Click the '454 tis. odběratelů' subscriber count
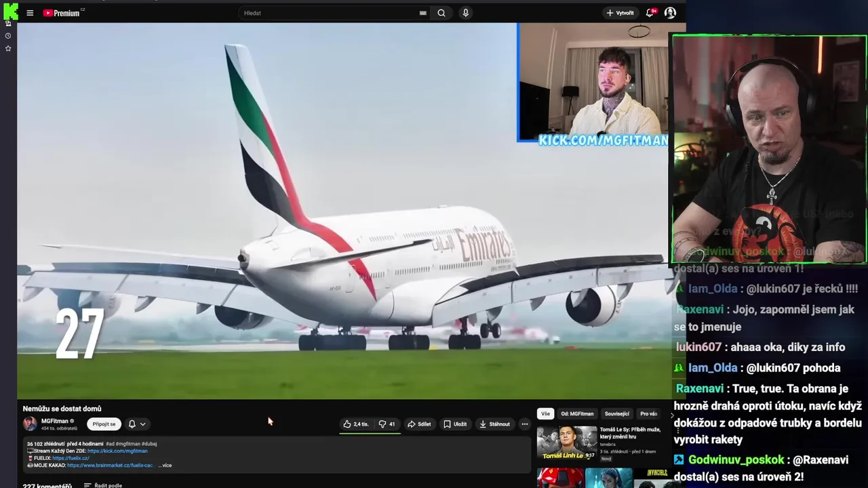The height and width of the screenshot is (488, 868). click(59, 428)
